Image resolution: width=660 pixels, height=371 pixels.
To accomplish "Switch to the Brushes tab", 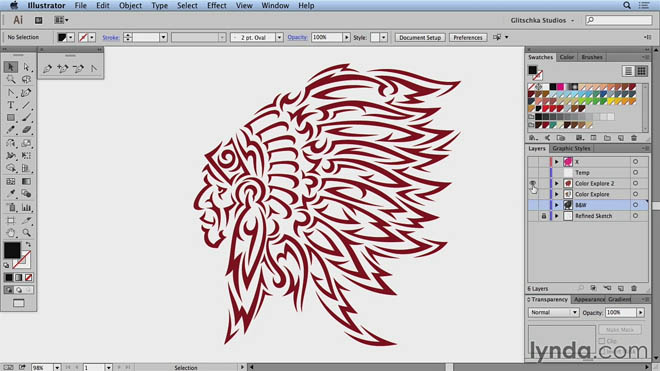I will [x=591, y=57].
